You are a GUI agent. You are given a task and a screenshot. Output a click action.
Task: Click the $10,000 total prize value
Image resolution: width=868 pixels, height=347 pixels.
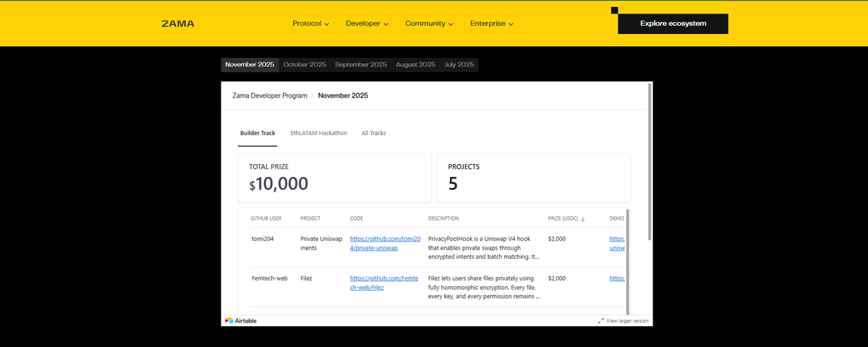278,184
